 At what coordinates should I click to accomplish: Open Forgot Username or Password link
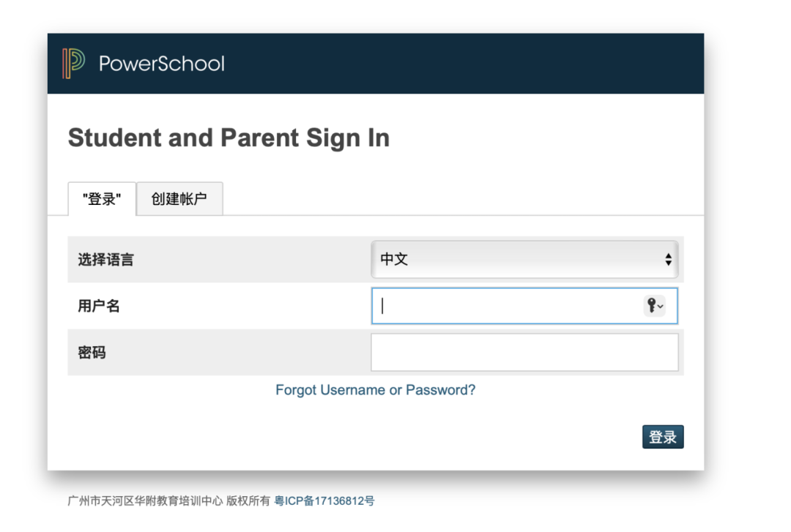point(375,390)
